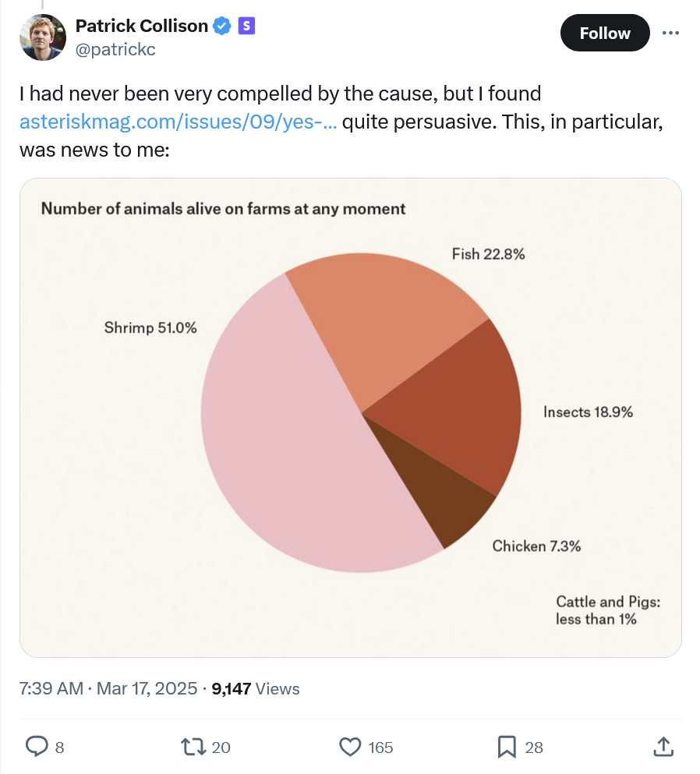Click the repost arrows icon
700x774 pixels.
click(x=193, y=747)
